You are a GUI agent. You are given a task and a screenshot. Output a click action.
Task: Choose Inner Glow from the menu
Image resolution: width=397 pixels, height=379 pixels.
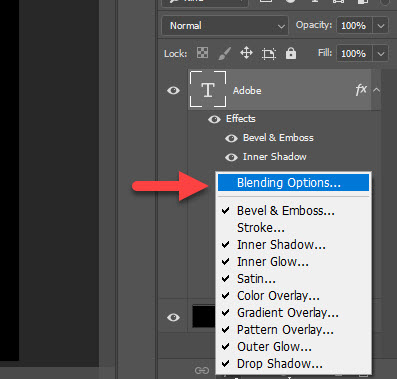click(x=293, y=262)
